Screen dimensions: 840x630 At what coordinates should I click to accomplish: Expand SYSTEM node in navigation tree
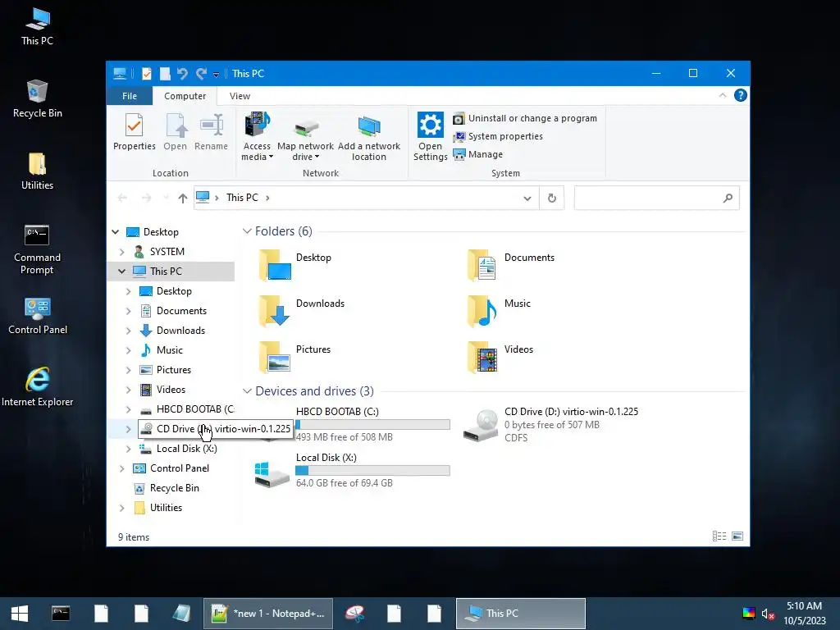[x=122, y=252]
